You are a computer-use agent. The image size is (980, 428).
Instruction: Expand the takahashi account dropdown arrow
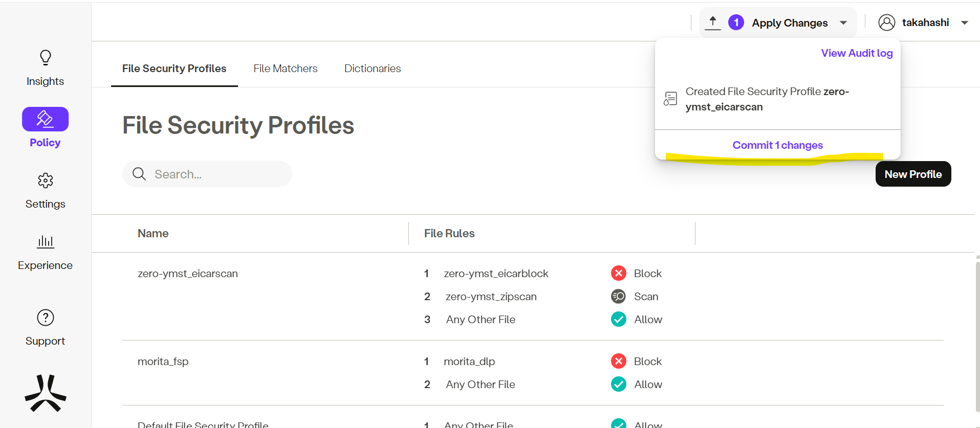tap(965, 23)
